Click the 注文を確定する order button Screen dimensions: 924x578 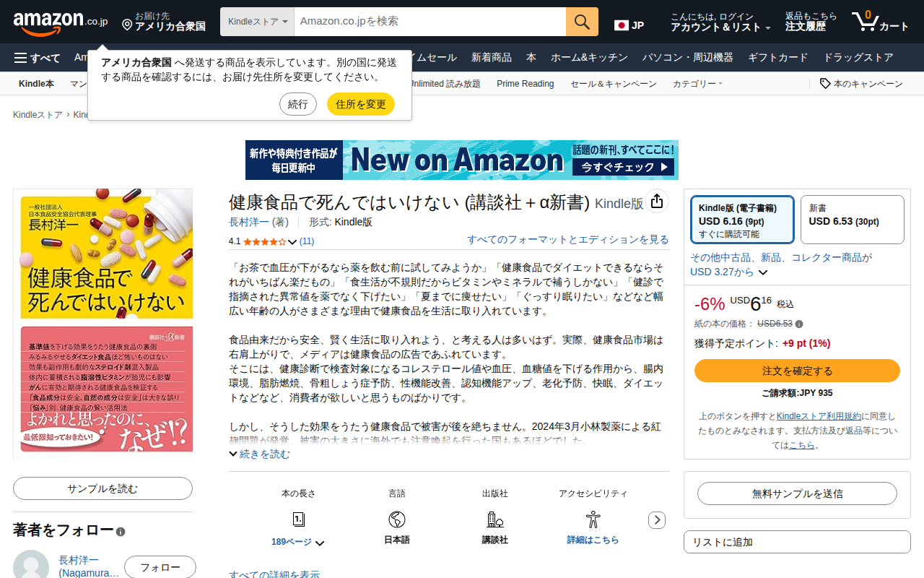(797, 371)
